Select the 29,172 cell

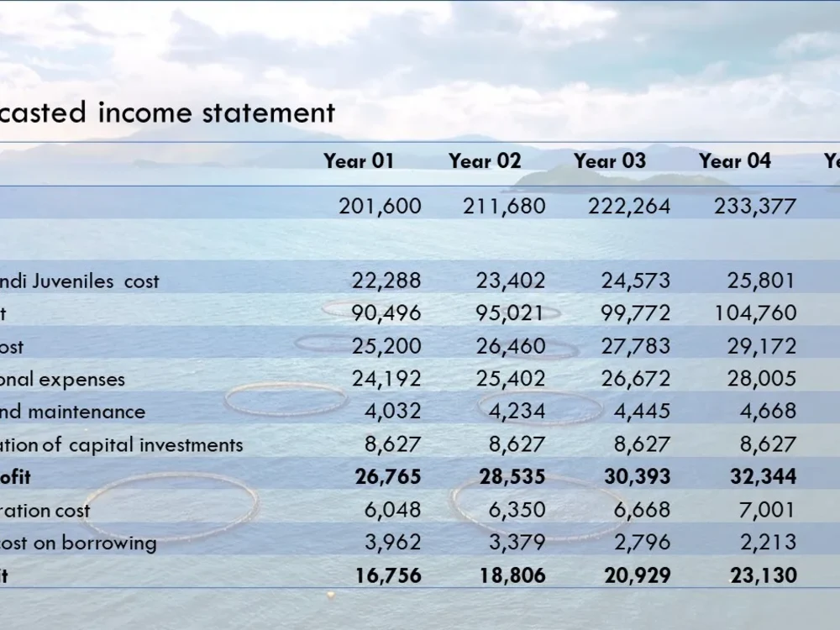[761, 347]
